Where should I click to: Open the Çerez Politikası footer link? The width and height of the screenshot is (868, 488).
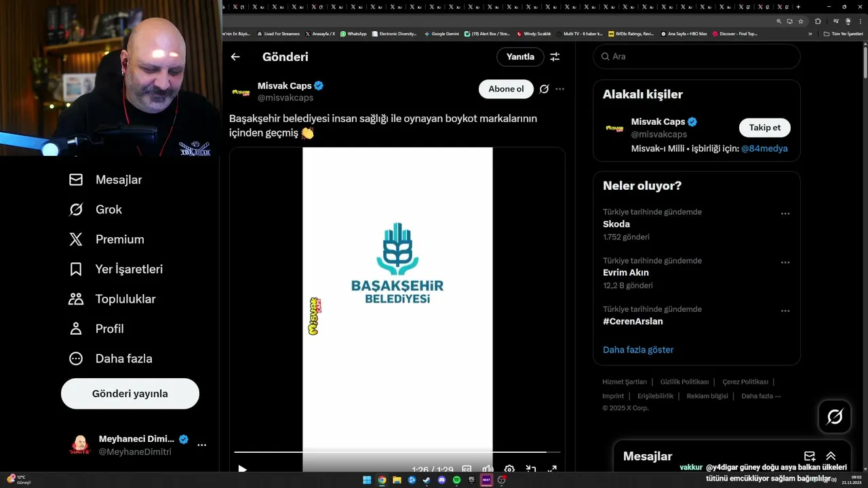tap(745, 382)
